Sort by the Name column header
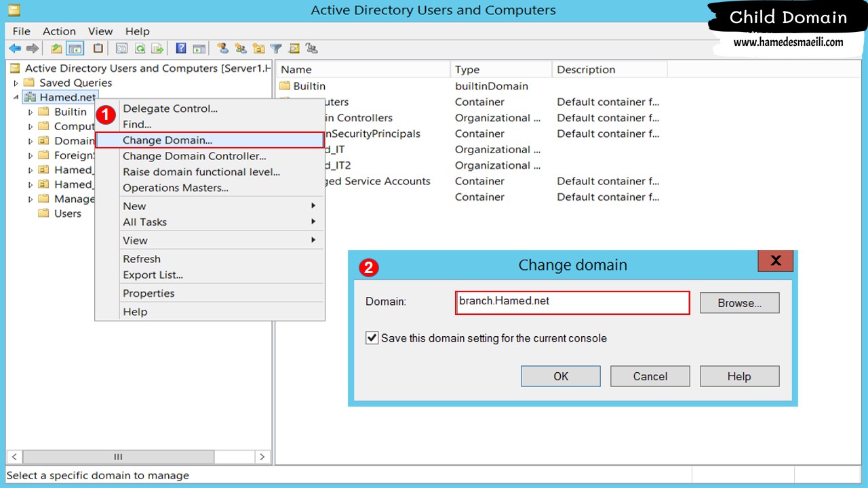 point(363,69)
